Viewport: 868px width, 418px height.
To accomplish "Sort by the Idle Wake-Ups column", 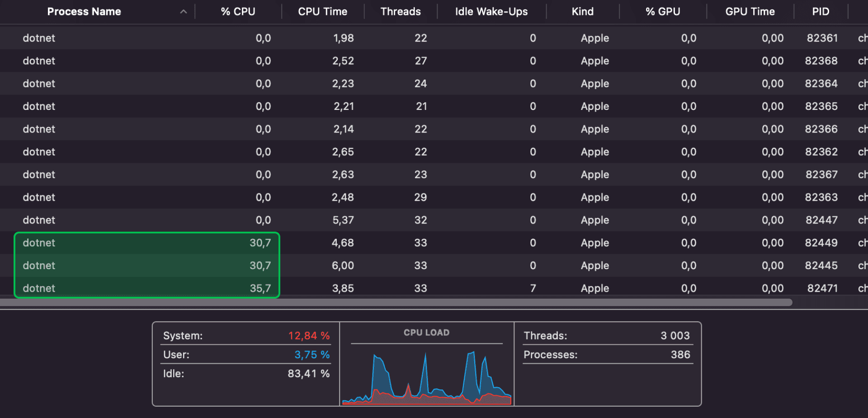I will (491, 11).
